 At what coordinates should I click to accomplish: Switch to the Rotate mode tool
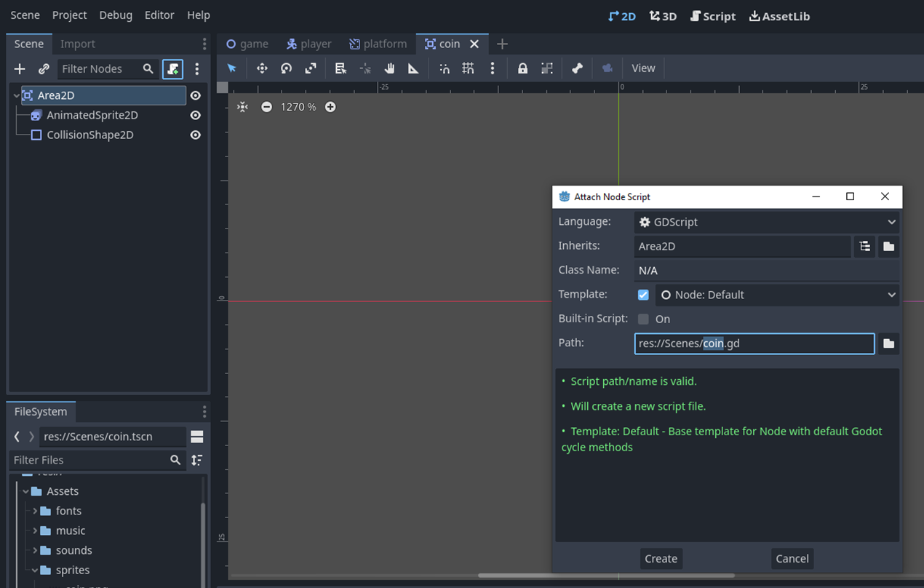coord(287,68)
